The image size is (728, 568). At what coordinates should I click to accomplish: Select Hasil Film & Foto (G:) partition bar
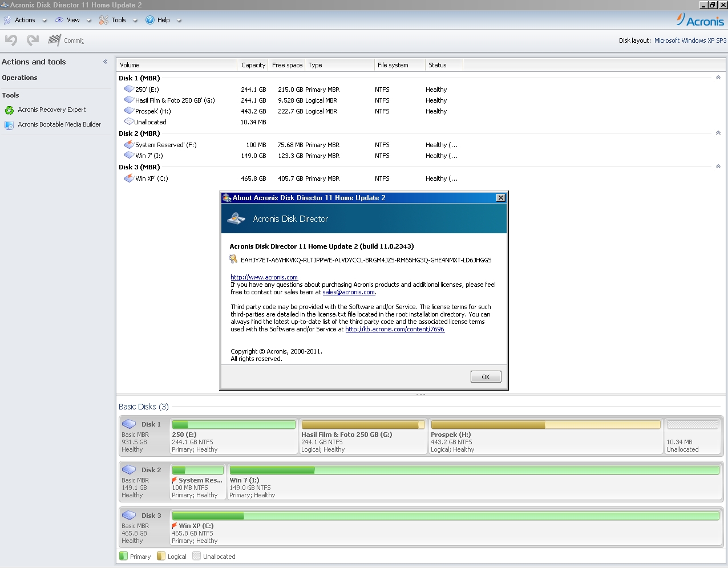[363, 424]
